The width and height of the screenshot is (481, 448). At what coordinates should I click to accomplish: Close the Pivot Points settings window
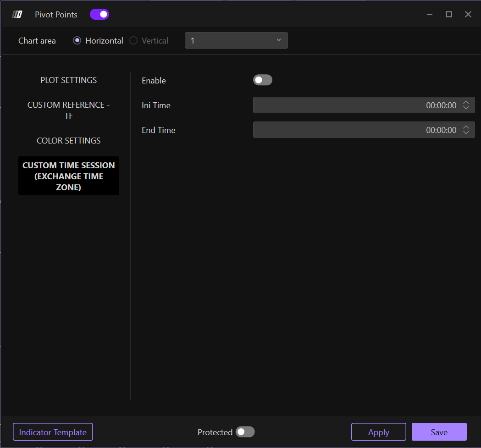468,15
